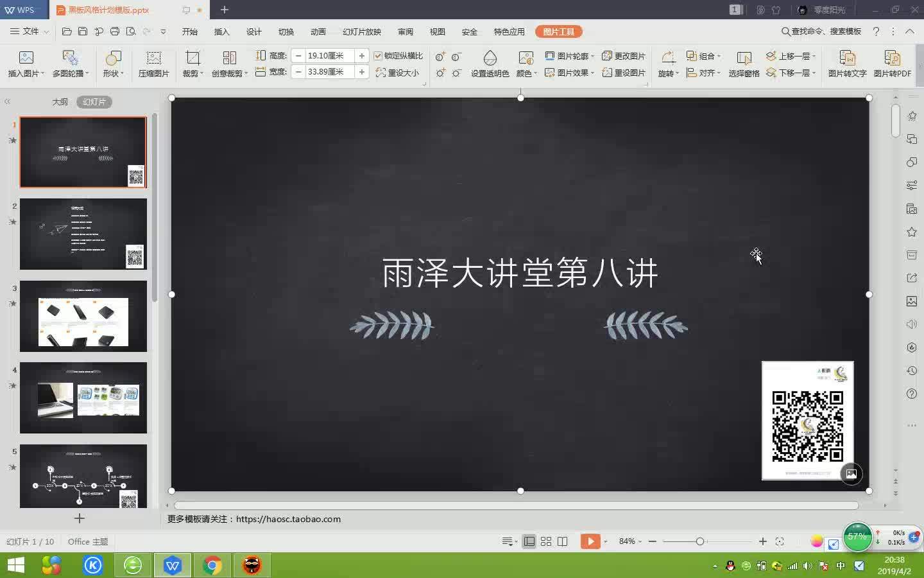This screenshot has height=578, width=924.
Task: Open the Animation tab (动画)
Action: click(x=318, y=31)
